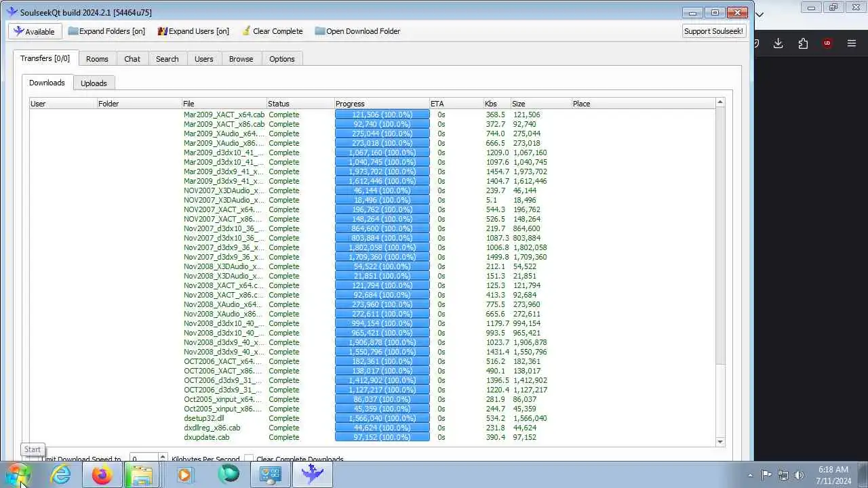
Task: Switch to the Chat tab
Action: (132, 59)
